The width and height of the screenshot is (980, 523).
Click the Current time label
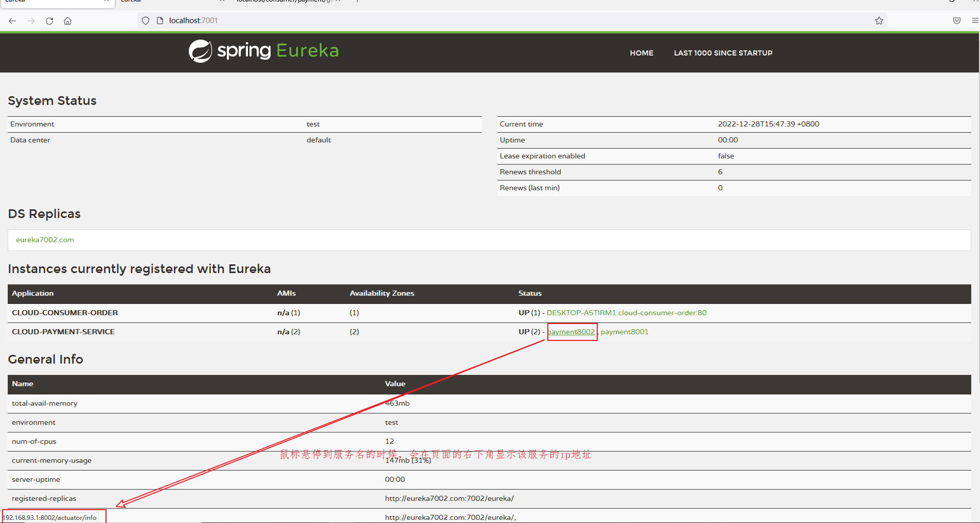click(521, 124)
